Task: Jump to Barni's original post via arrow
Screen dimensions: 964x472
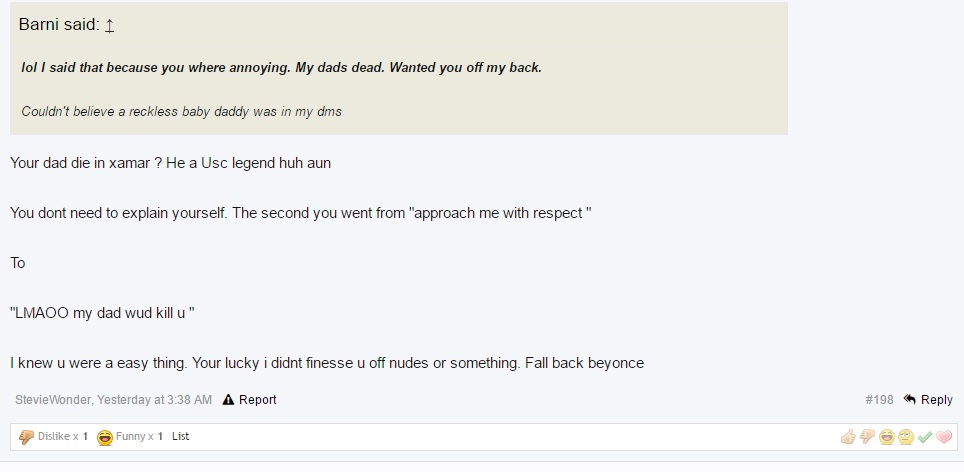Action: 109,26
